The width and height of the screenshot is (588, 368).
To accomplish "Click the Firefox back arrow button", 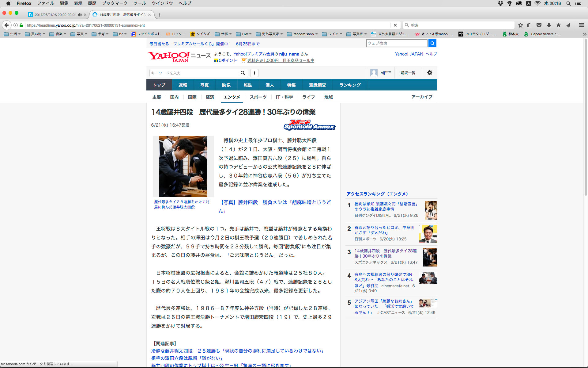I will coord(6,25).
